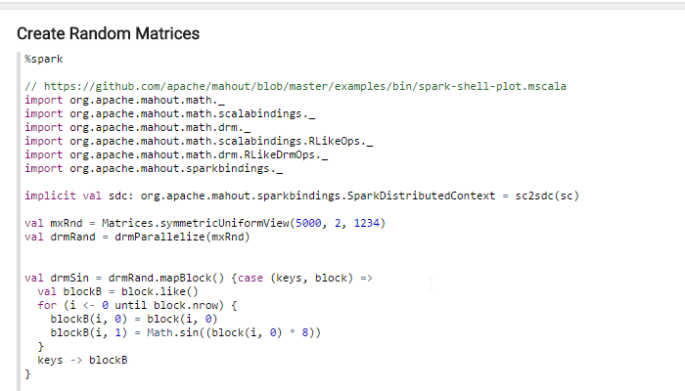Click the github.com spark-shell-plot.mscala comment line

coord(295,87)
